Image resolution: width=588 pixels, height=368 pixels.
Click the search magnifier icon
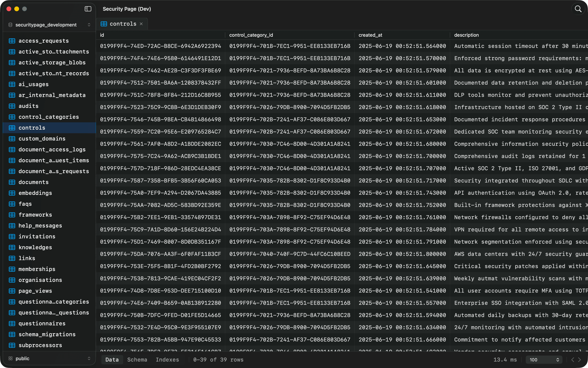(578, 9)
